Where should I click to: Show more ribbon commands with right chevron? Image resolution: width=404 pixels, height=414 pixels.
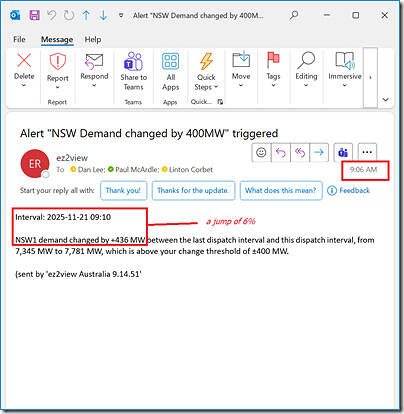tap(370, 77)
